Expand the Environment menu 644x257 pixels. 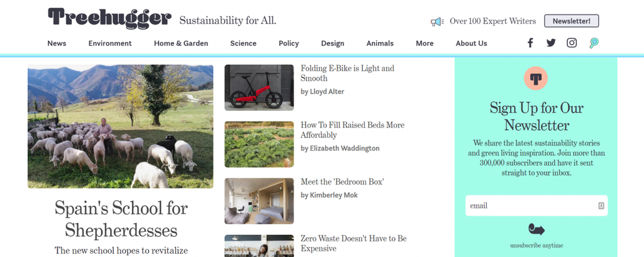click(110, 43)
